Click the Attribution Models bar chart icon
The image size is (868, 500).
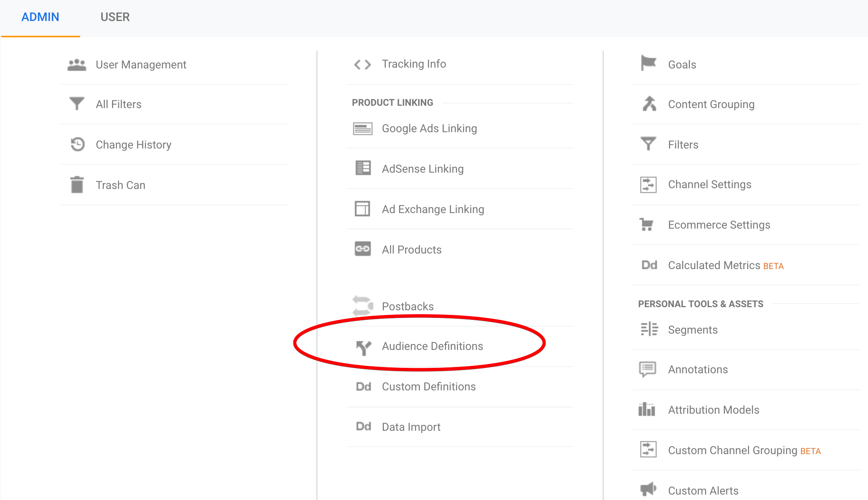pos(647,409)
